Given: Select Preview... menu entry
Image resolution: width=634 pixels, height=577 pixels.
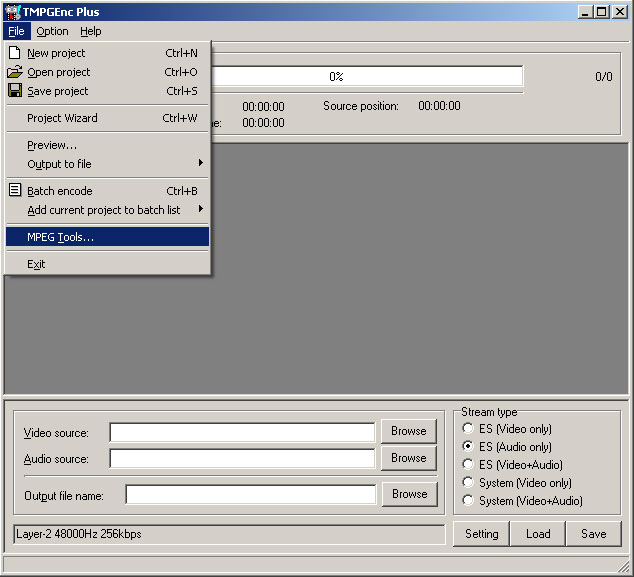Looking at the screenshot, I should [108, 145].
